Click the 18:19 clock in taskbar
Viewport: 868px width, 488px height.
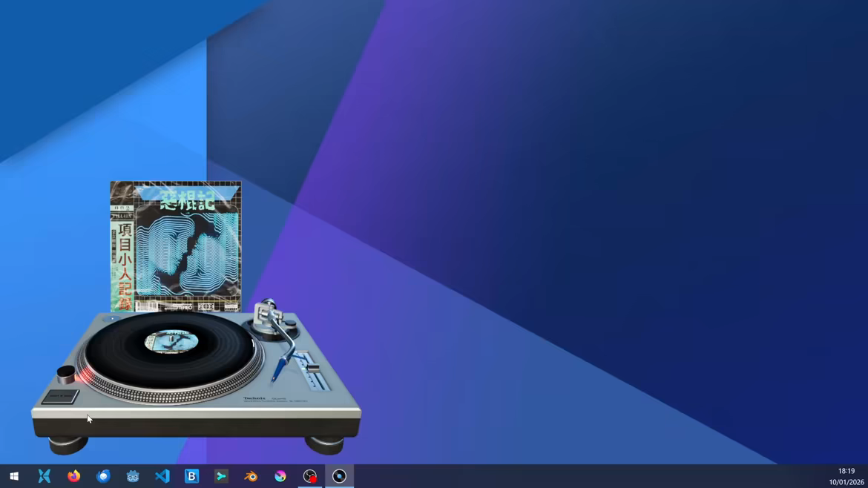coord(846,471)
